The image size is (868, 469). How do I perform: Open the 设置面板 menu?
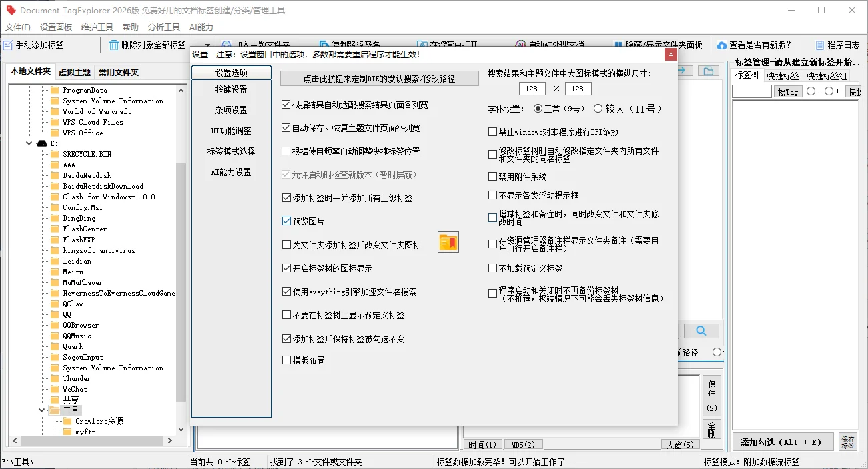(56, 27)
